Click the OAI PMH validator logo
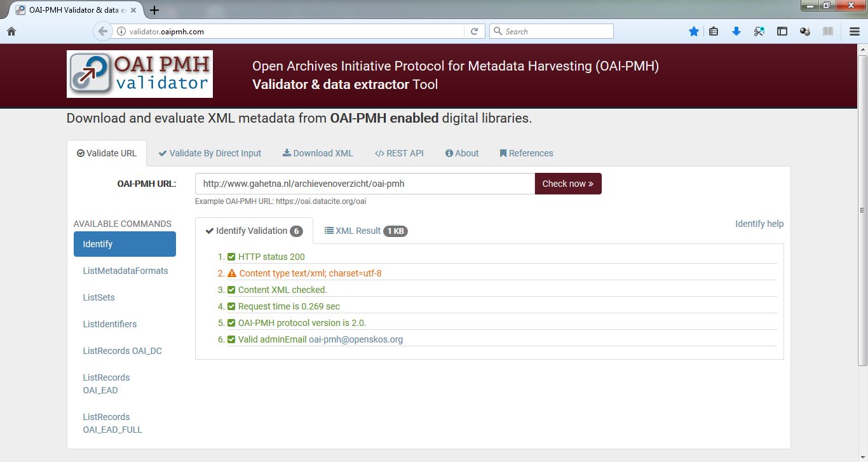 pos(140,74)
